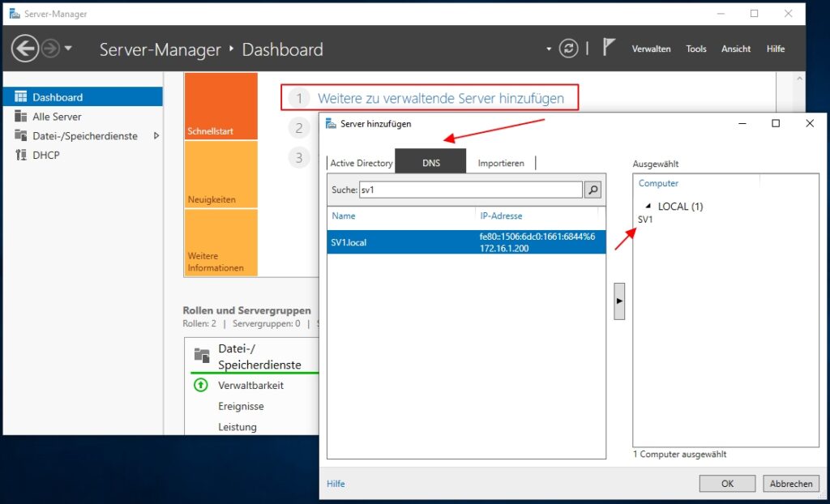Open the dropdown arrow beside the refresh icon
The image size is (830, 504).
548,49
